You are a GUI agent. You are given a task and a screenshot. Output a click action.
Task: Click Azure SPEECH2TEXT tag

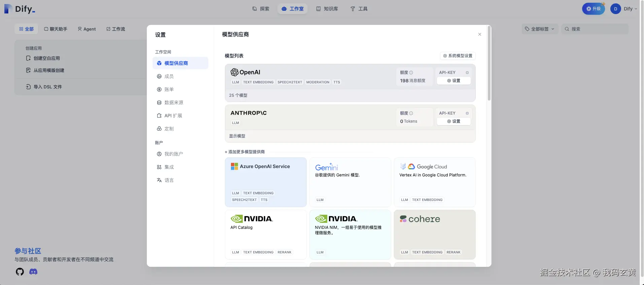pos(244,200)
